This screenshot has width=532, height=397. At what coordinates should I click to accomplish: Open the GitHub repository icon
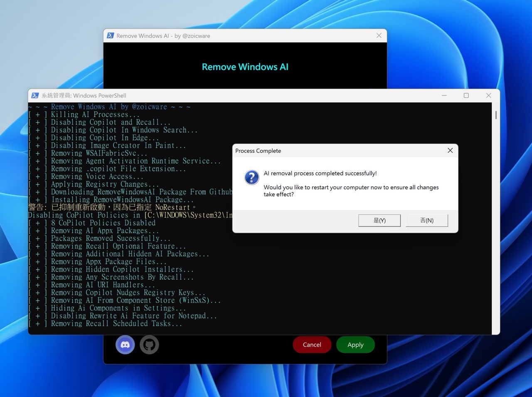click(x=149, y=345)
